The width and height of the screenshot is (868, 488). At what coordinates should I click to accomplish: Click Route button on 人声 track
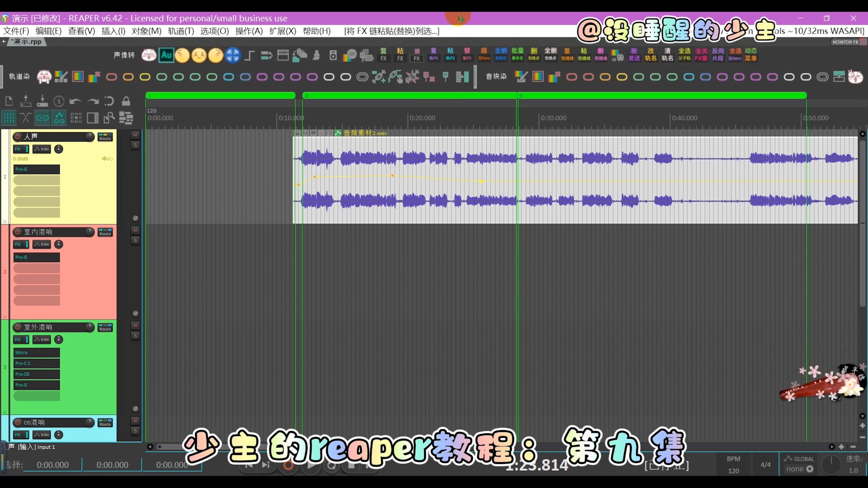105,137
